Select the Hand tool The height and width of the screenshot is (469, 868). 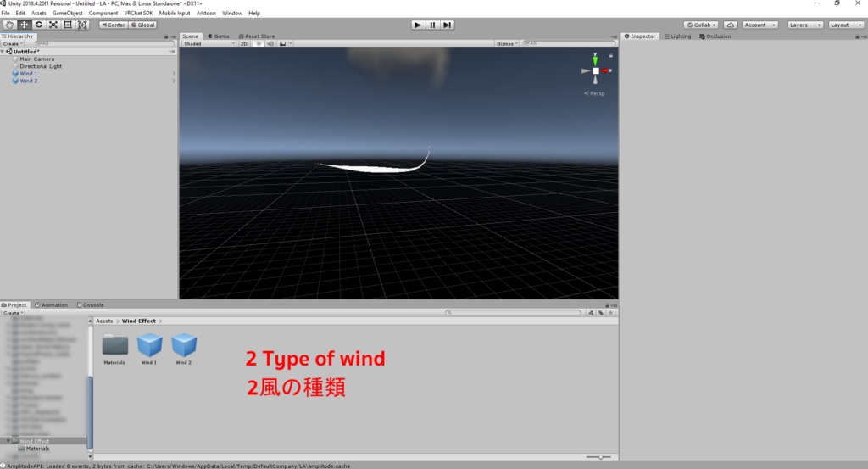point(9,25)
